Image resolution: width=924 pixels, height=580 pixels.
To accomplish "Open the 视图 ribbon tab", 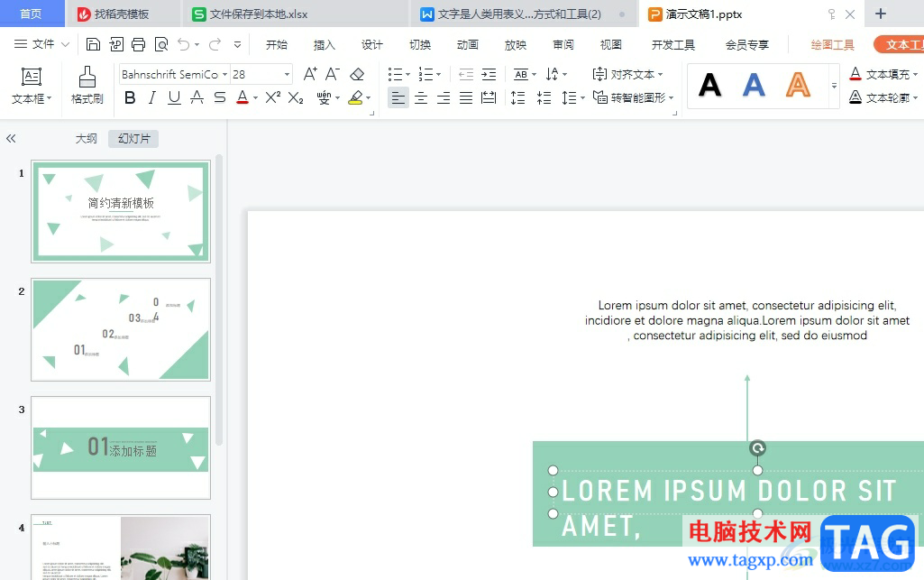I will (x=610, y=45).
